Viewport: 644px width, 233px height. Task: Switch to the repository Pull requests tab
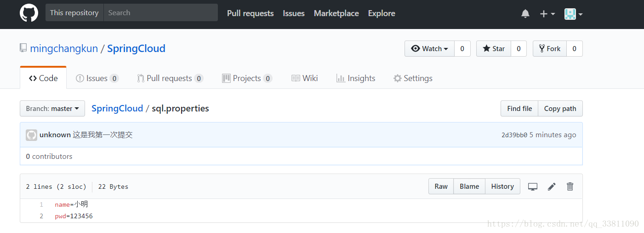coord(170,78)
